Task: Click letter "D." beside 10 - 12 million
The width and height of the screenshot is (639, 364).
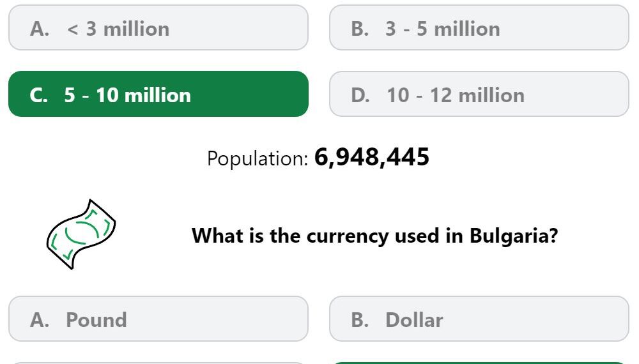Action: [360, 95]
